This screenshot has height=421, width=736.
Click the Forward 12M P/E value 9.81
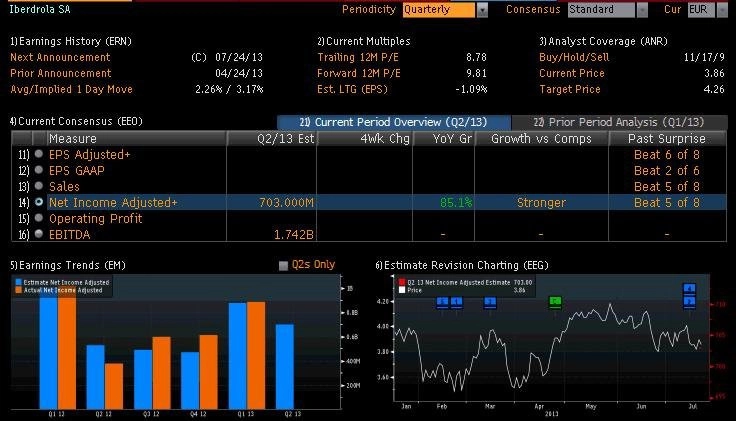point(476,73)
